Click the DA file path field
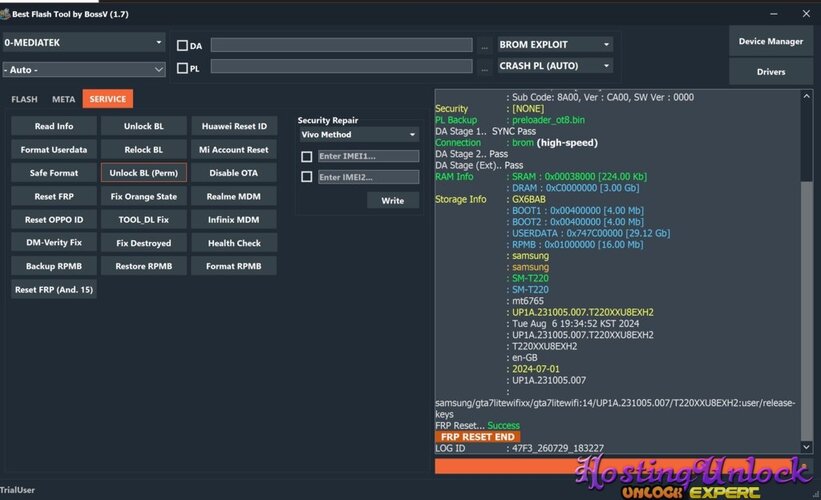The image size is (821, 500). [x=341, y=45]
